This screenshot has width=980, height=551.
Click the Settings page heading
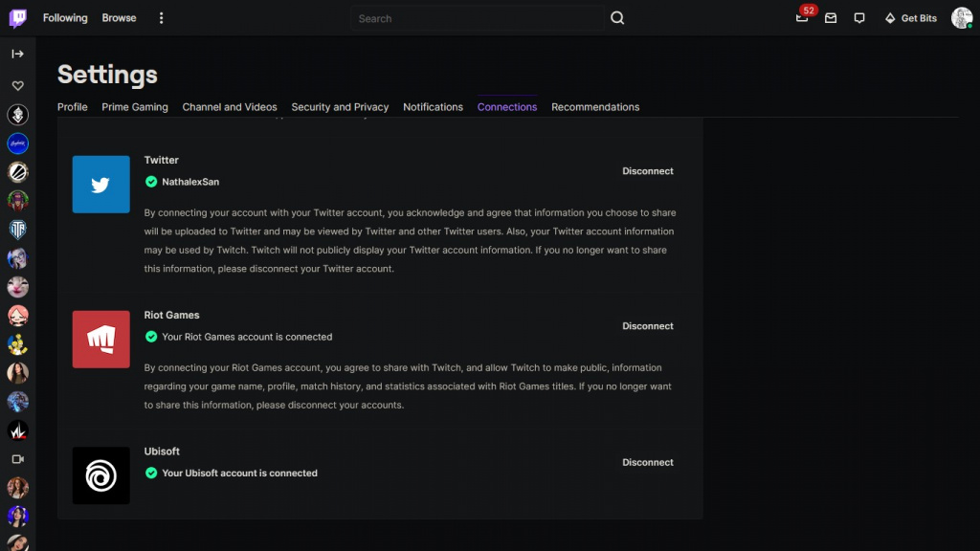107,75
